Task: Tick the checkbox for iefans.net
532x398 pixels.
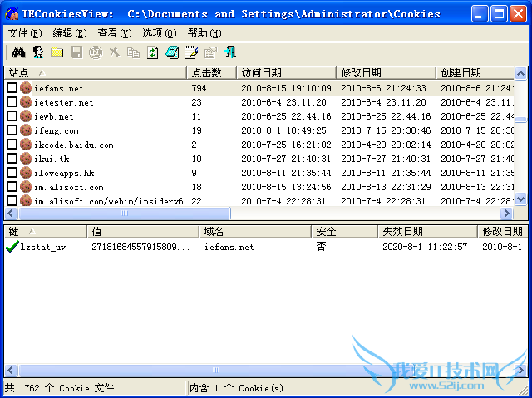Action: [x=12, y=88]
